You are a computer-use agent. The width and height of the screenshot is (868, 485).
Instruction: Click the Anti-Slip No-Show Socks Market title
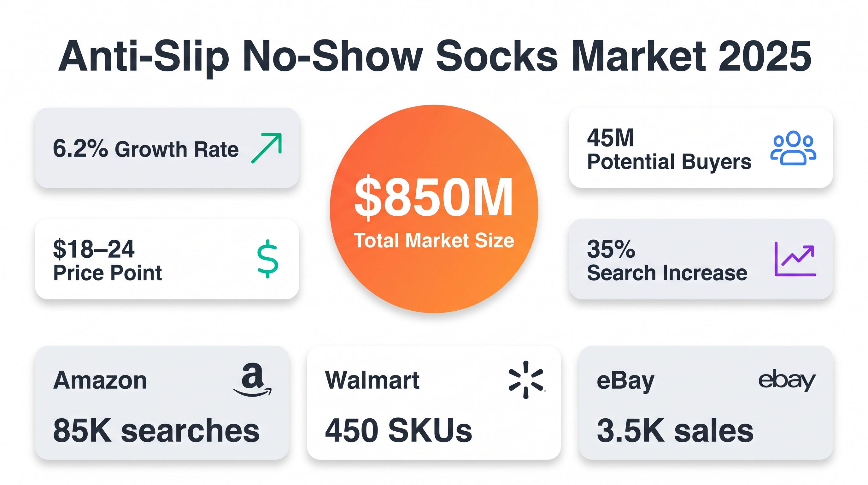click(434, 57)
